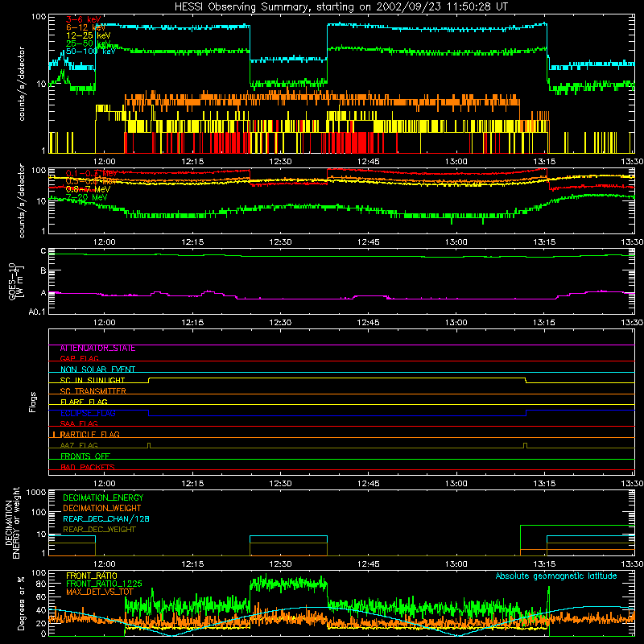Click the counts/s/detector axis title of MeV panel
The image size is (644, 644).
[x=22, y=200]
